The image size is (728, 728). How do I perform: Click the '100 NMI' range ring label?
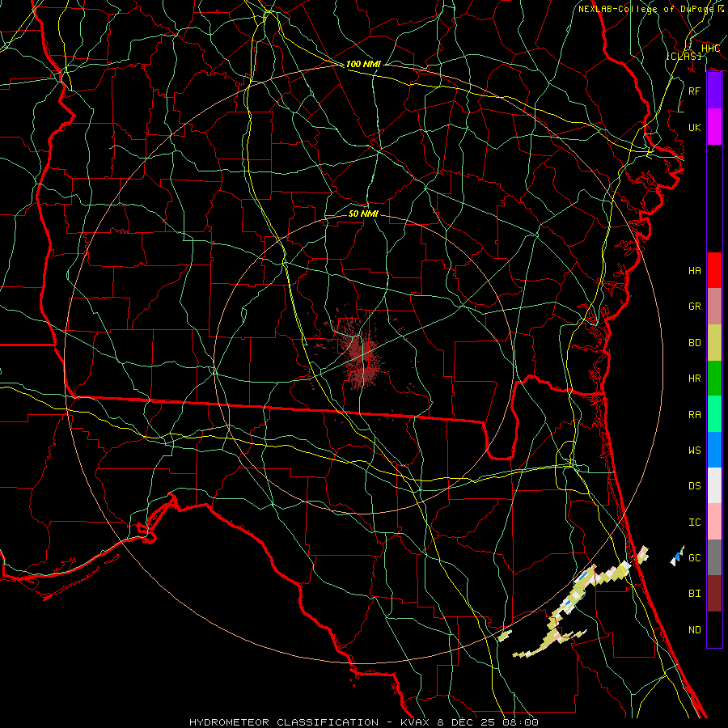click(x=363, y=64)
